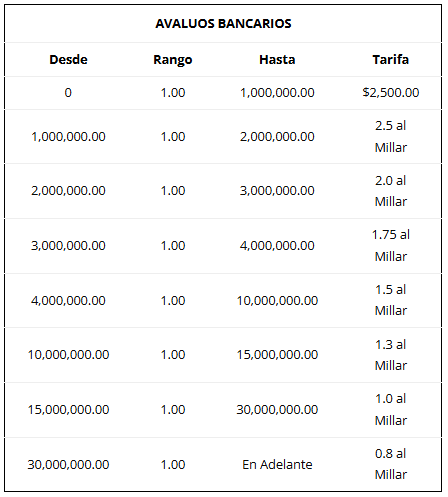Screen dimensions: 448x497
Task: Click the 2.0 al Millar cell
Action: click(x=391, y=191)
